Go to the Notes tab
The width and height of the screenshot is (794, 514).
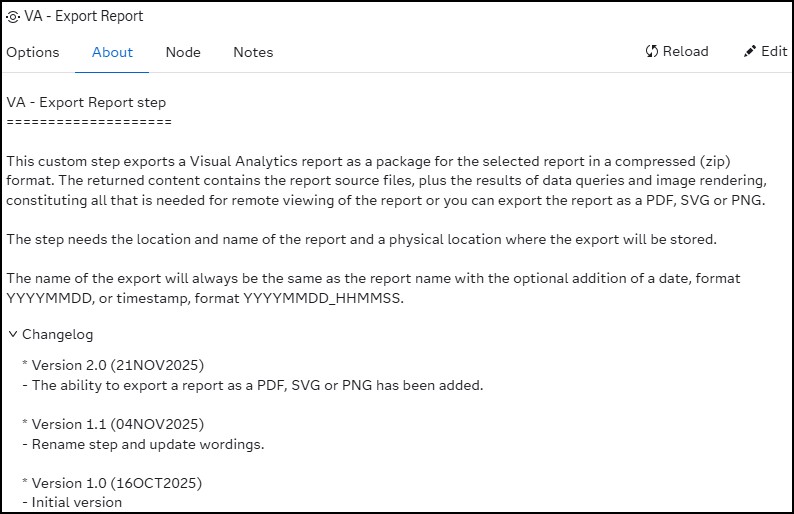[253, 52]
